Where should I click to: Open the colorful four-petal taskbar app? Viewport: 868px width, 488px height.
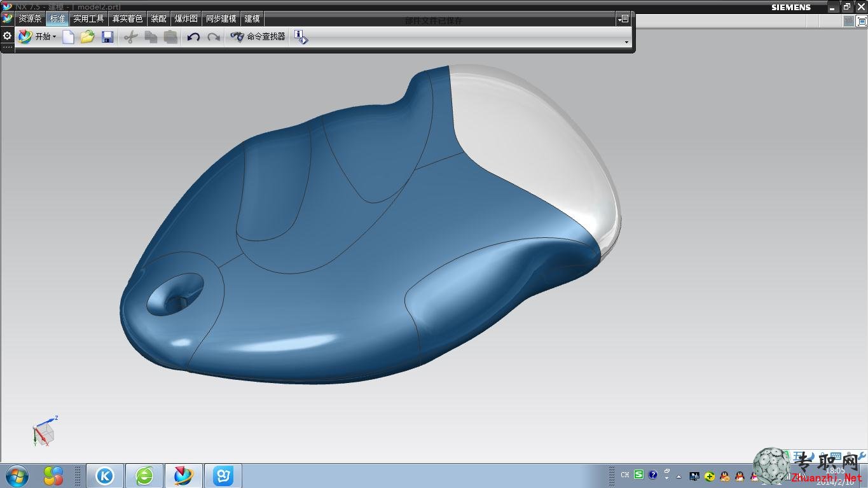(53, 475)
